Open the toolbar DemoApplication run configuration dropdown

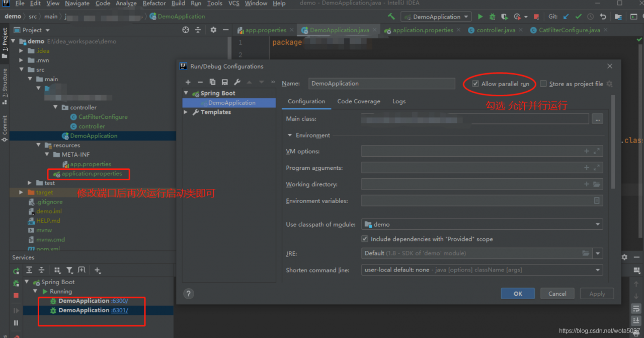tap(436, 17)
